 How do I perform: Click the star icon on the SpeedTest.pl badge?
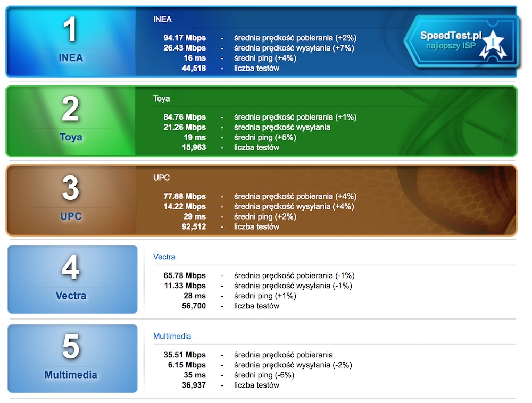click(493, 45)
